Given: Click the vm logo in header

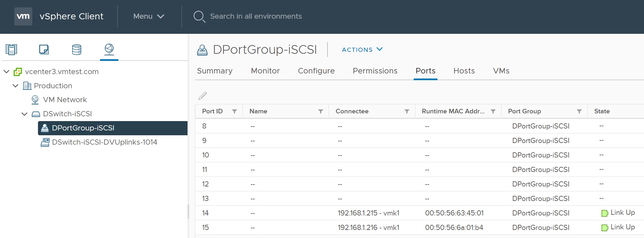Looking at the screenshot, I should coord(23,16).
